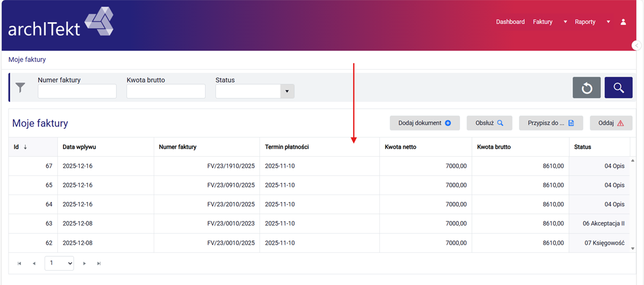Click the 07 Księgowość status cell
644x285 pixels.
click(599, 243)
